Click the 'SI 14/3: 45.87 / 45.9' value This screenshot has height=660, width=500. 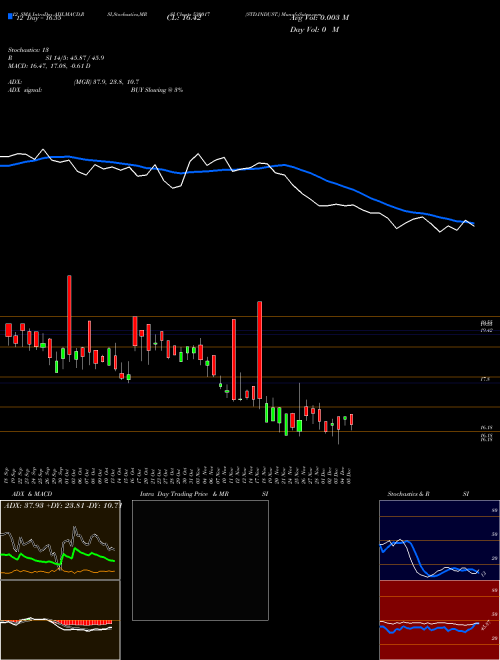click(75, 58)
